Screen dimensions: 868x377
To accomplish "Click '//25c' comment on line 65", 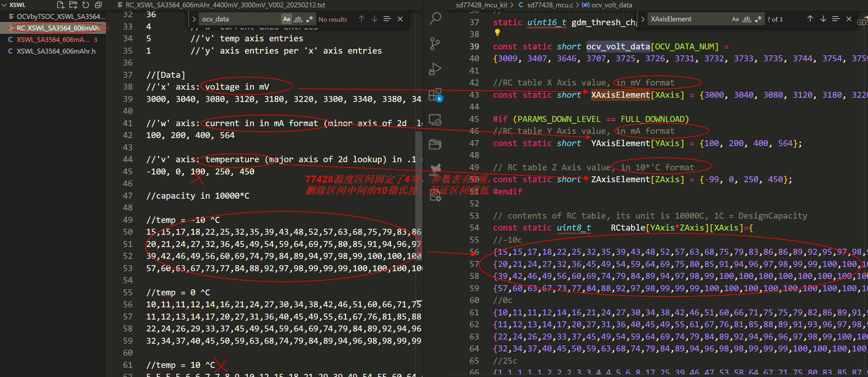I will tap(505, 361).
